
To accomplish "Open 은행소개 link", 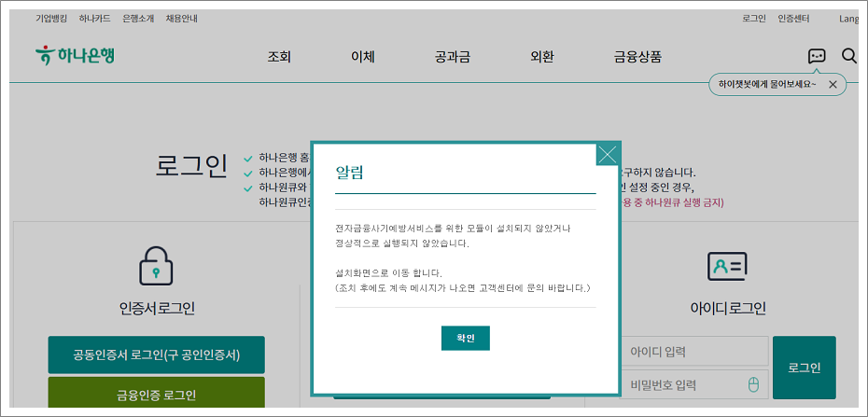I will tap(138, 19).
